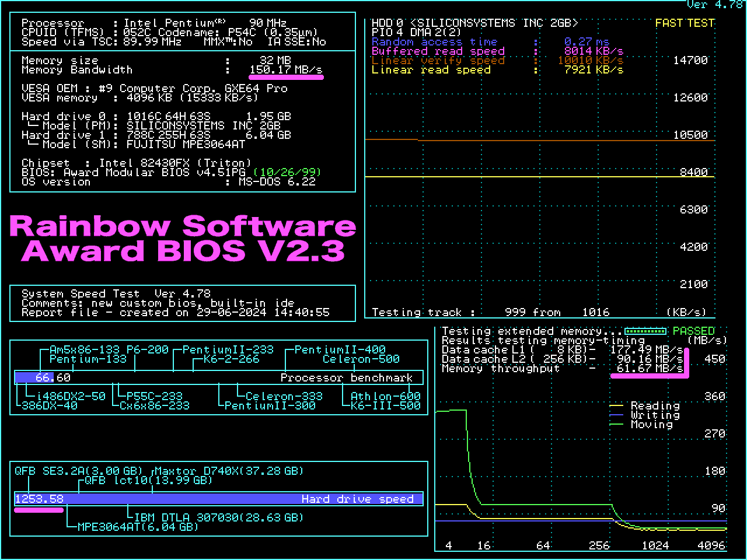747x560 pixels.
Task: Select the Am5x86-133 reference marker label
Action: pyautogui.click(x=85, y=349)
